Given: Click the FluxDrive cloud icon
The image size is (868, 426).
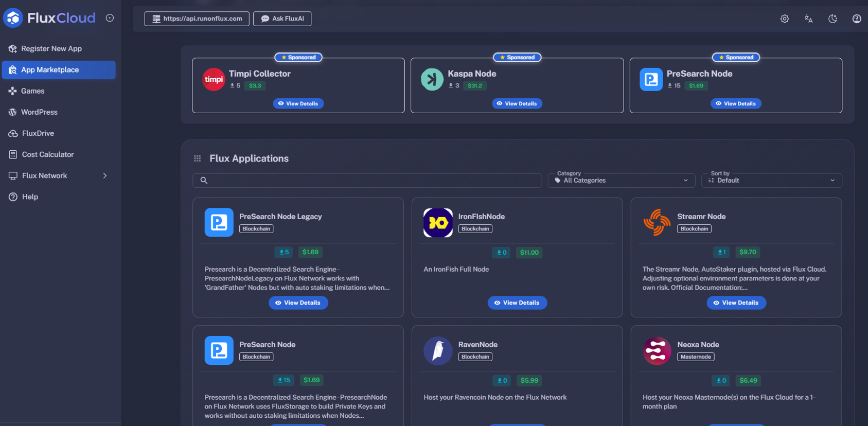Looking at the screenshot, I should [13, 133].
